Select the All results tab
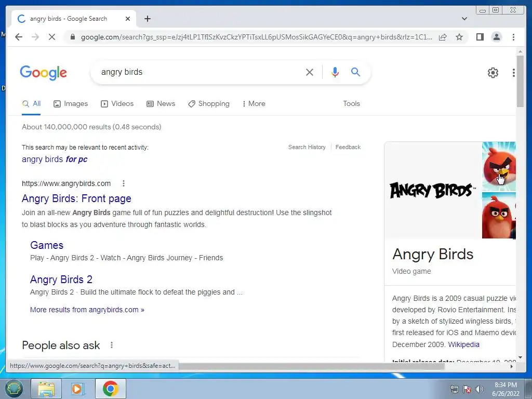The image size is (532, 399). (x=31, y=104)
